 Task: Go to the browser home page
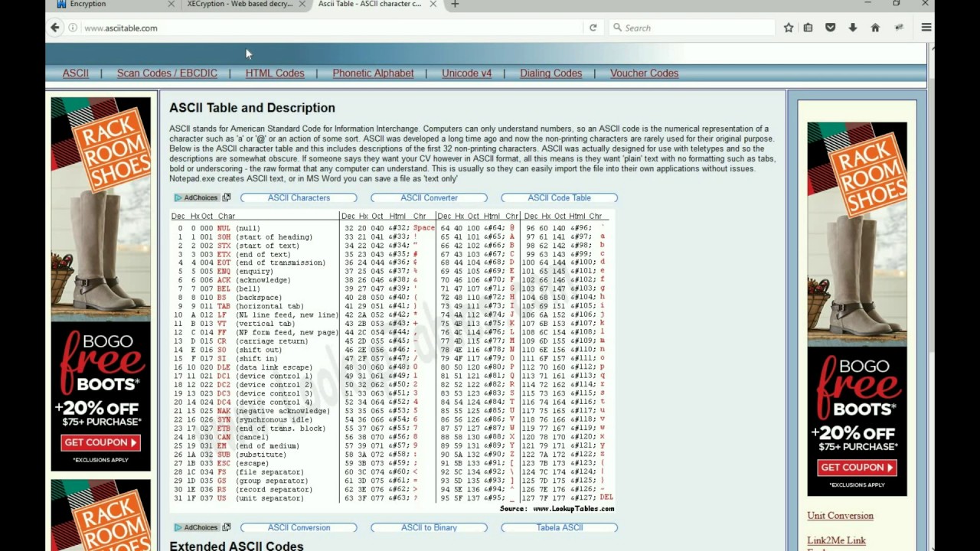[x=875, y=28]
